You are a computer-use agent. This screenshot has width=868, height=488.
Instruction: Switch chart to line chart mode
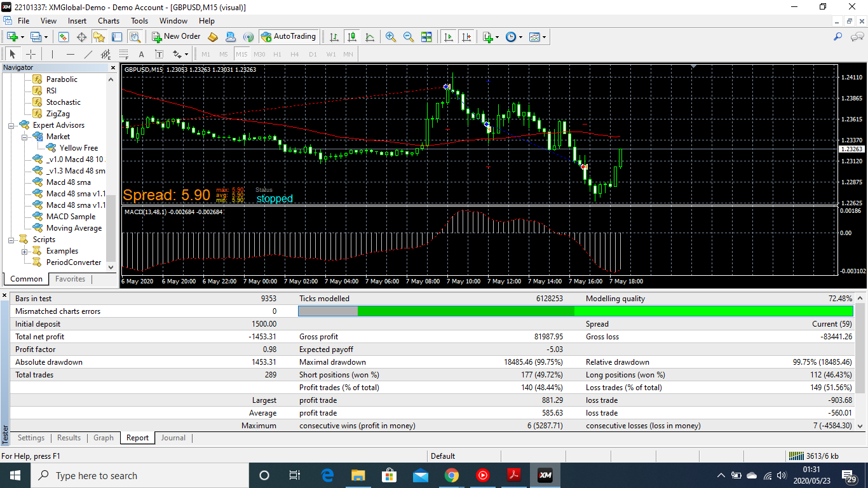coord(369,37)
